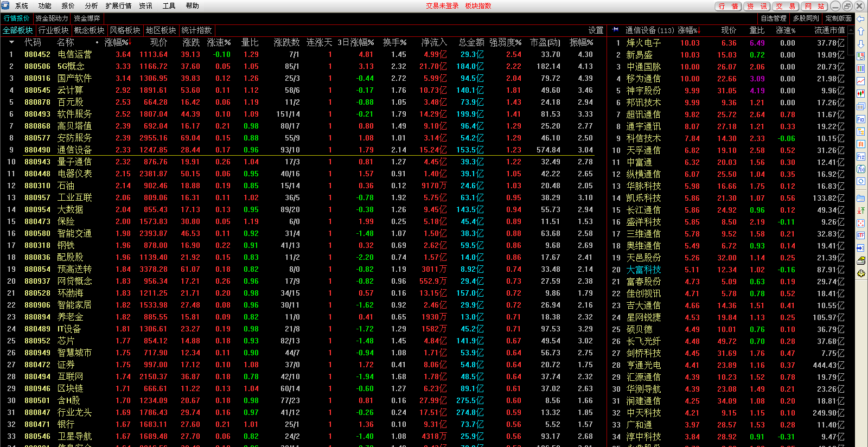Screen dimensions: 868x447
Task: Click the F12 icon in right sidebar
Action: coord(861,156)
